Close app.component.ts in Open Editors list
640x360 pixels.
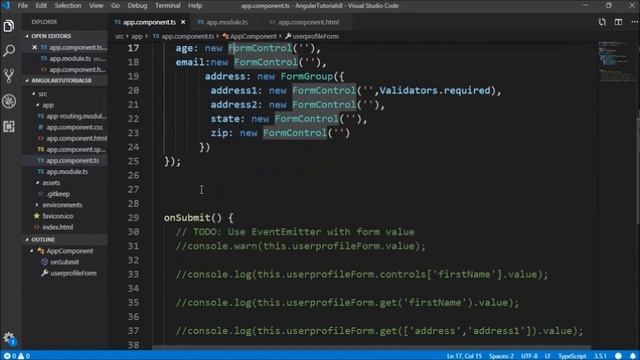[35, 47]
